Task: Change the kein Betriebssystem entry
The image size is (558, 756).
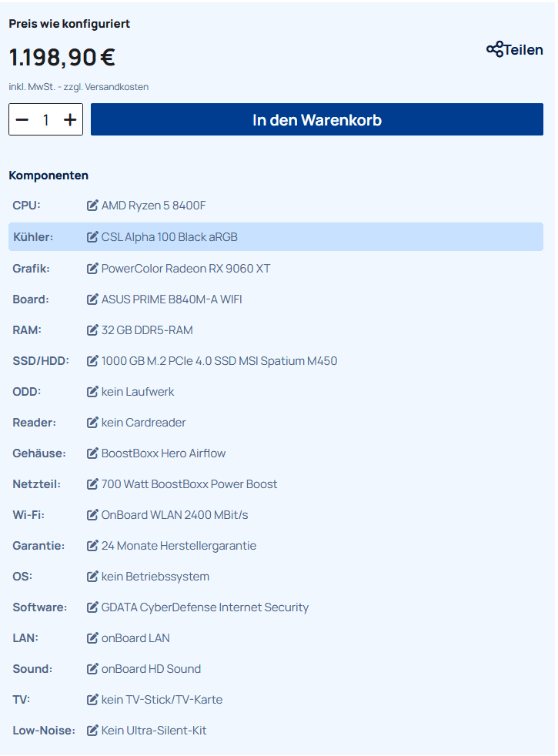Action: click(x=155, y=576)
